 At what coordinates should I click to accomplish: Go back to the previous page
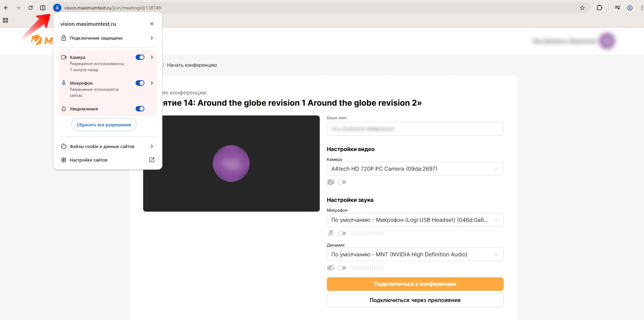point(6,8)
